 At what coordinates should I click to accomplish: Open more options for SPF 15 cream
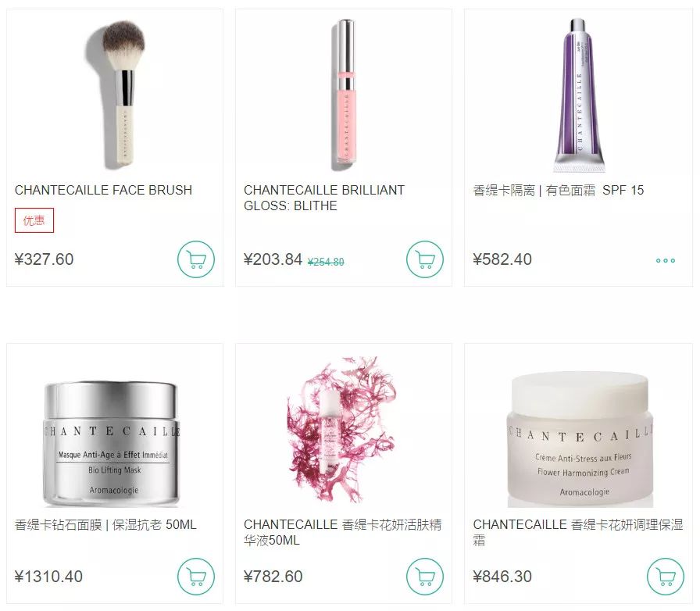pos(665,260)
